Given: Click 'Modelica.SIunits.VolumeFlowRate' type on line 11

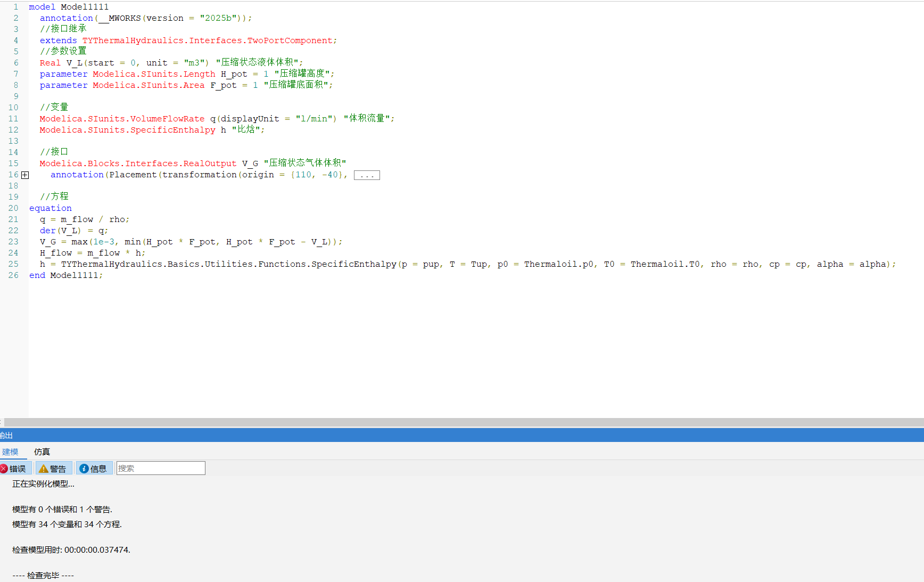Looking at the screenshot, I should click(x=122, y=119).
